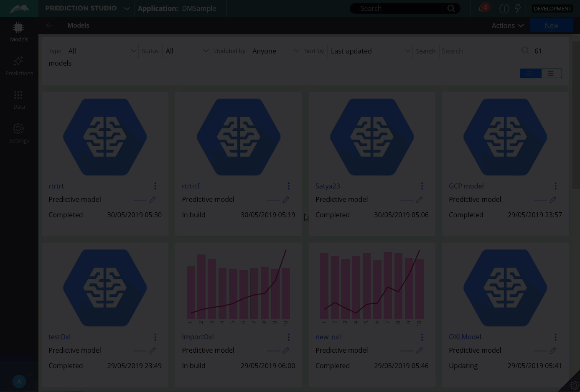
Task: Open Prediction Studio workspace switcher
Action: (126, 8)
